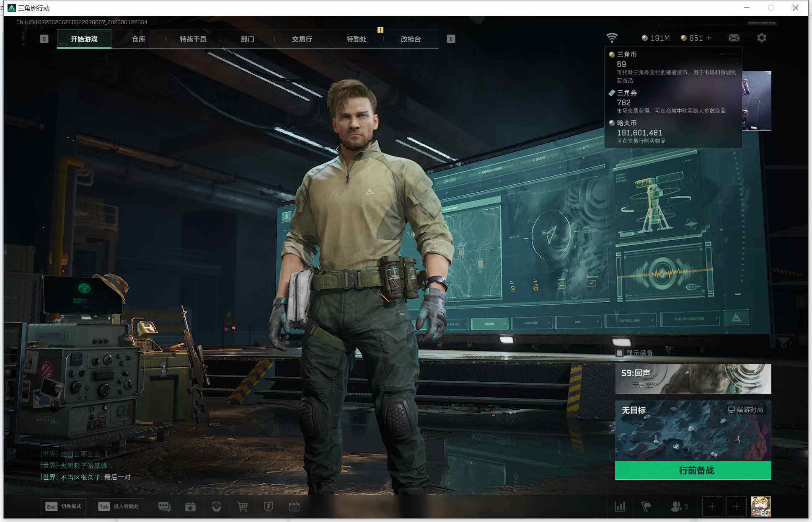Switch to the 特勤处 tab
This screenshot has width=812, height=522.
[357, 39]
